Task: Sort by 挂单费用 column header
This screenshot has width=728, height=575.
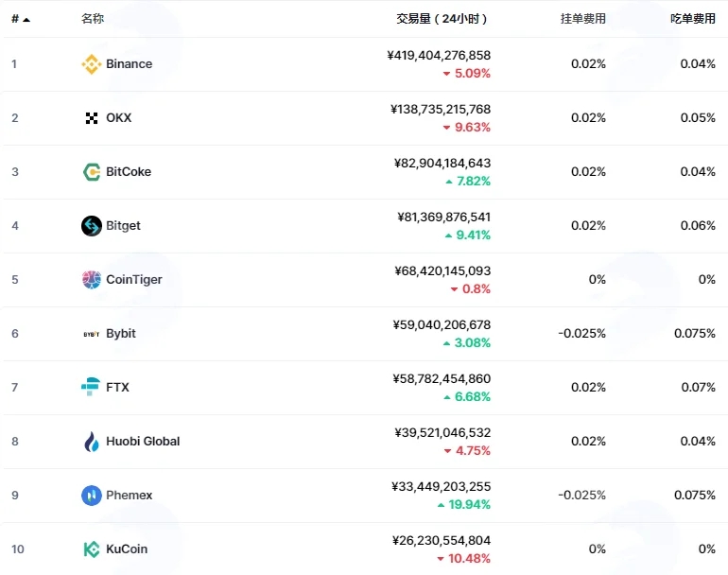Action: click(583, 19)
